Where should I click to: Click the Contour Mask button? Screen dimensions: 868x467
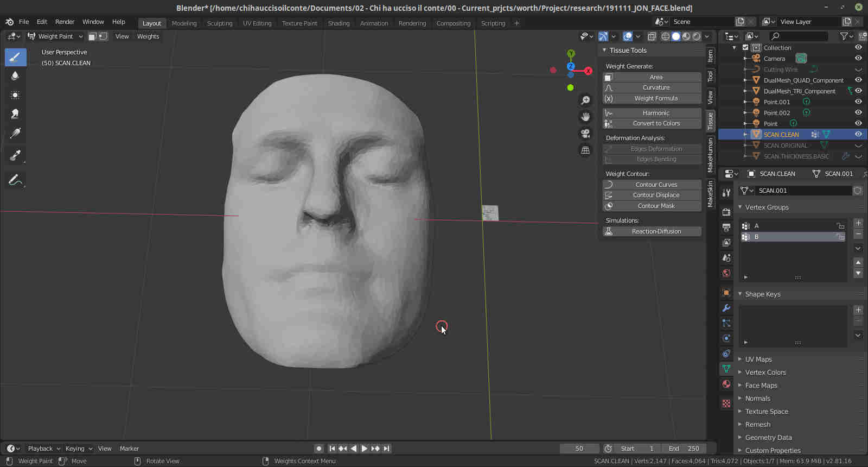coord(652,206)
